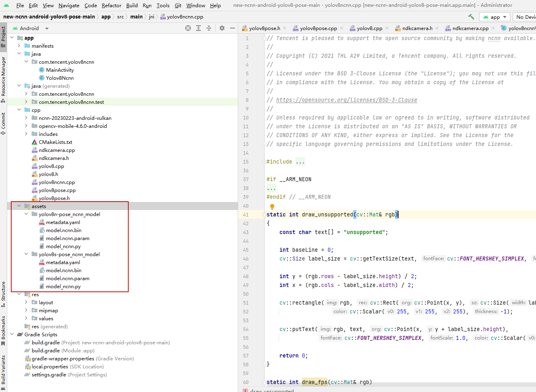The height and width of the screenshot is (392, 536).
Task: Hide the Project tool window
Action: 233,28
